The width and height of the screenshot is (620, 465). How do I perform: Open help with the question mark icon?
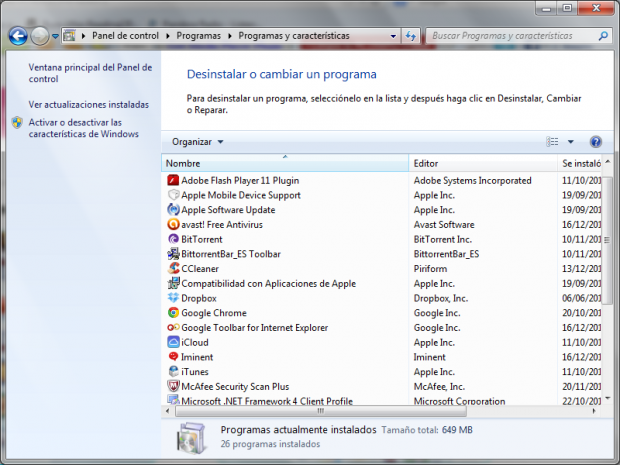tap(595, 142)
